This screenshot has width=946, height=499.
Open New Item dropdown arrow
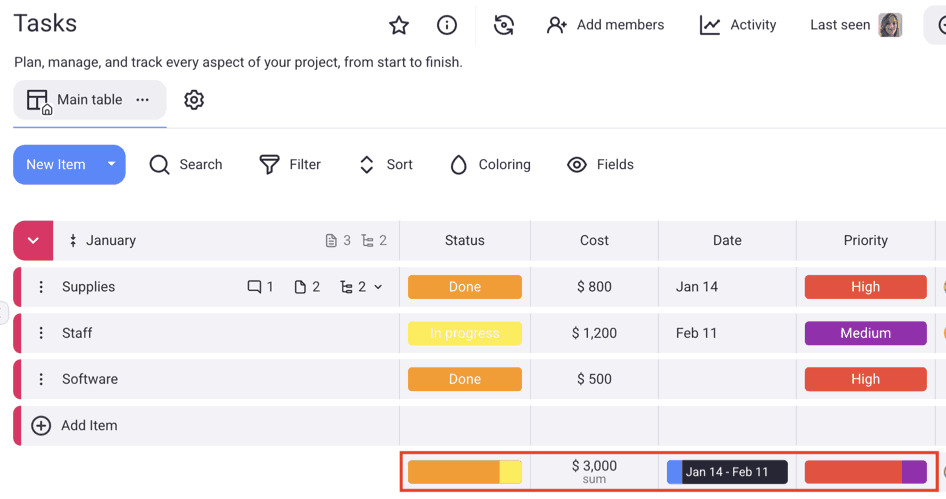112,164
